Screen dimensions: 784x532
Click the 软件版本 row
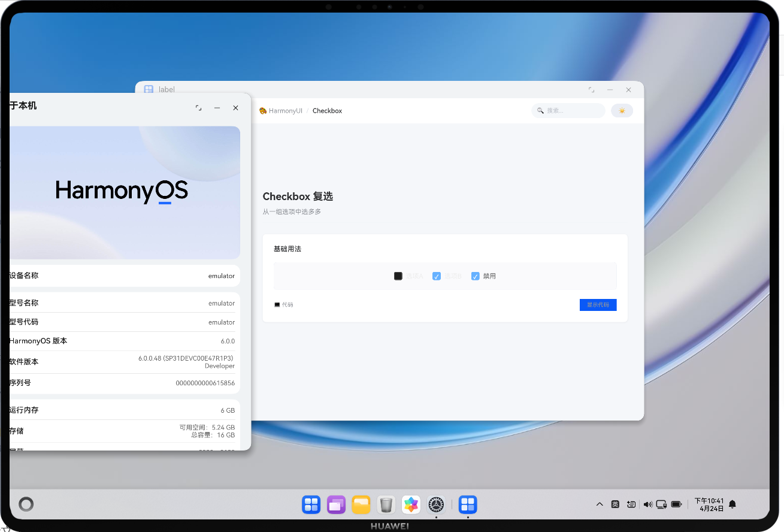[x=125, y=362]
